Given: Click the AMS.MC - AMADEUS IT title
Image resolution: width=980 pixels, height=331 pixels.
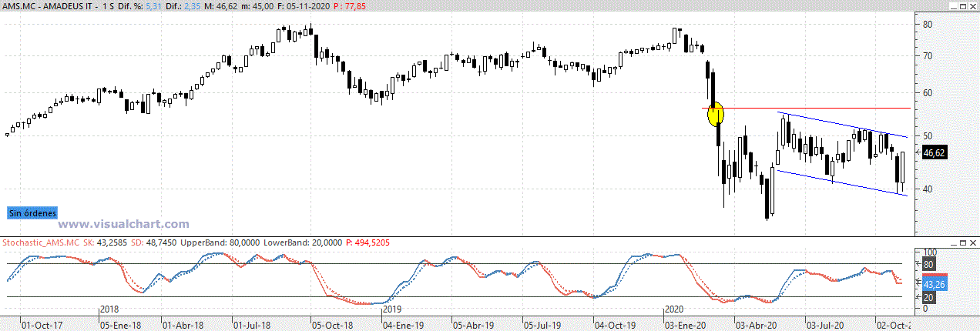Looking at the screenshot, I should 48,5.
